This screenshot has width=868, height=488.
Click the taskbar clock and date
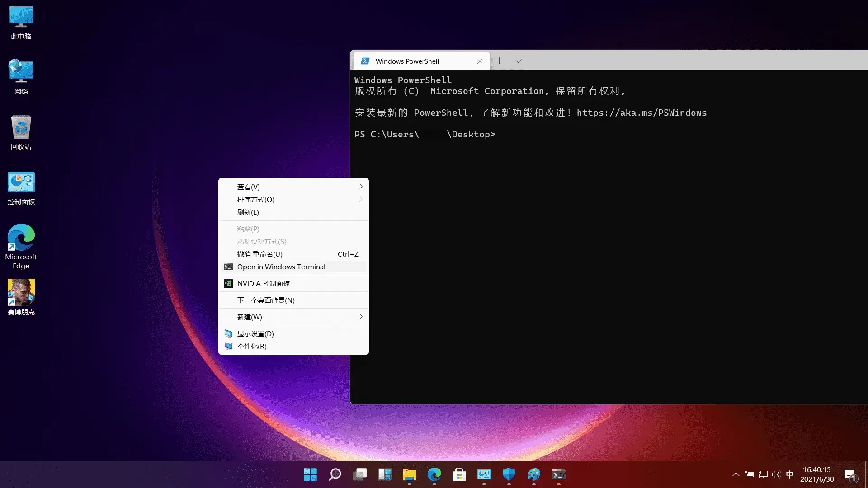click(817, 474)
